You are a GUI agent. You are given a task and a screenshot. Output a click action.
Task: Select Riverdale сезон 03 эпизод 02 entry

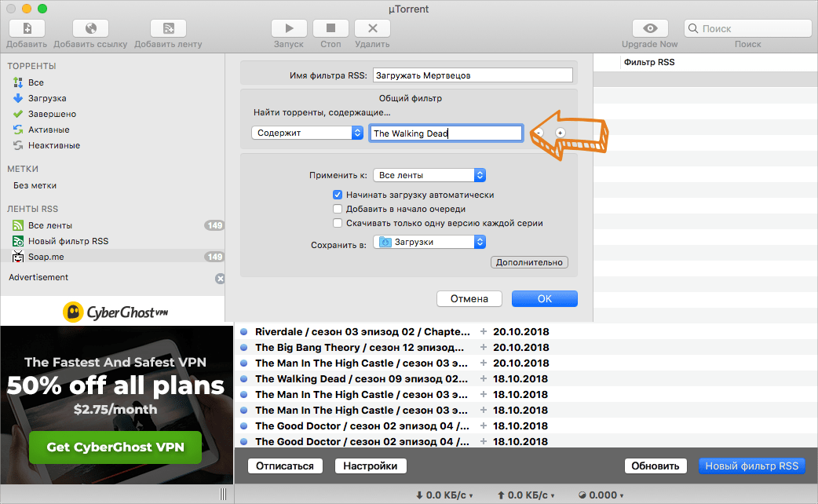tap(362, 332)
